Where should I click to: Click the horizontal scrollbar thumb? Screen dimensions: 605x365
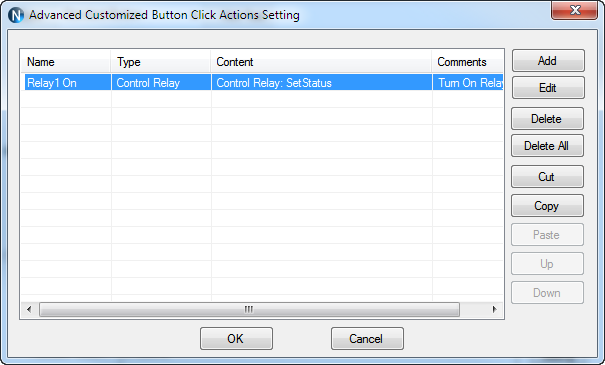click(x=249, y=309)
